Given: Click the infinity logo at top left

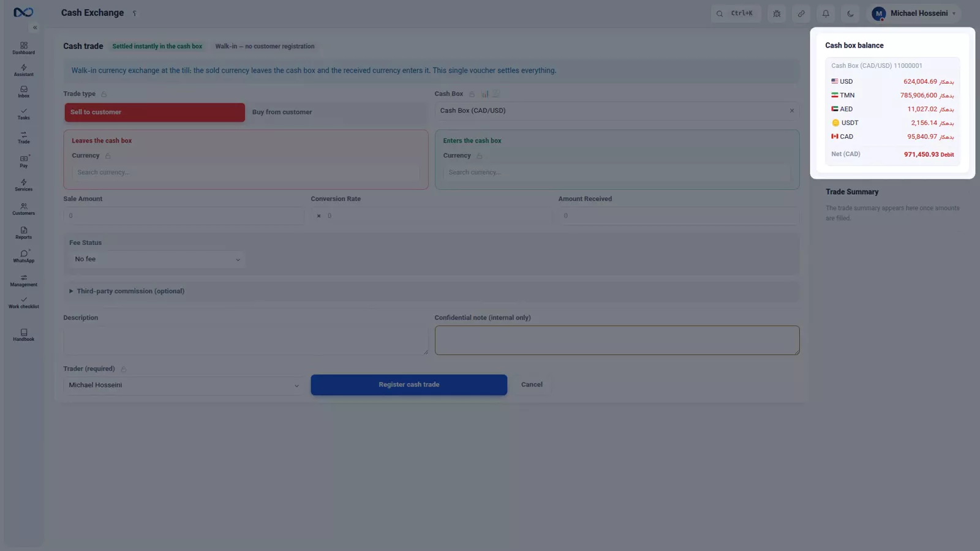Looking at the screenshot, I should [23, 12].
